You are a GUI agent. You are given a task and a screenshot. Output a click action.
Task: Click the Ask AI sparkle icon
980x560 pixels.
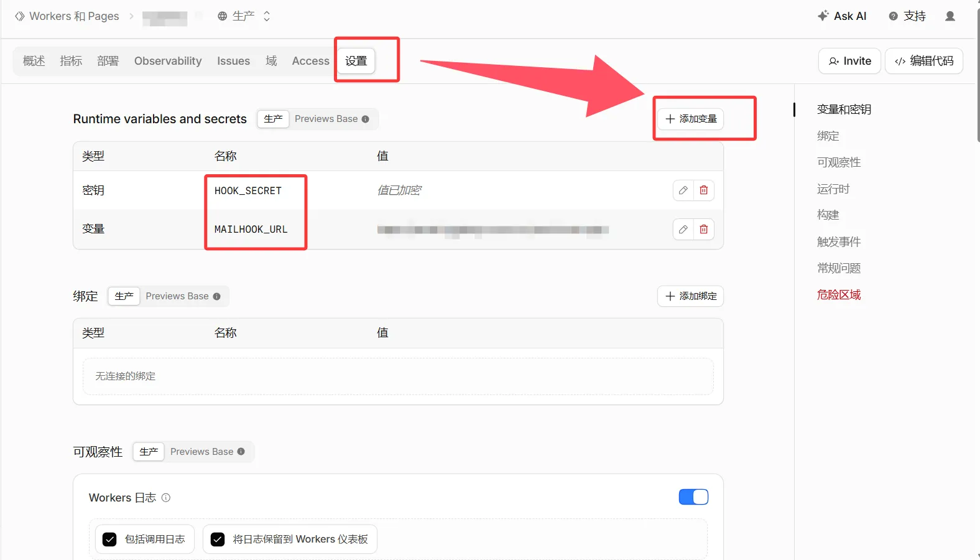tap(823, 16)
